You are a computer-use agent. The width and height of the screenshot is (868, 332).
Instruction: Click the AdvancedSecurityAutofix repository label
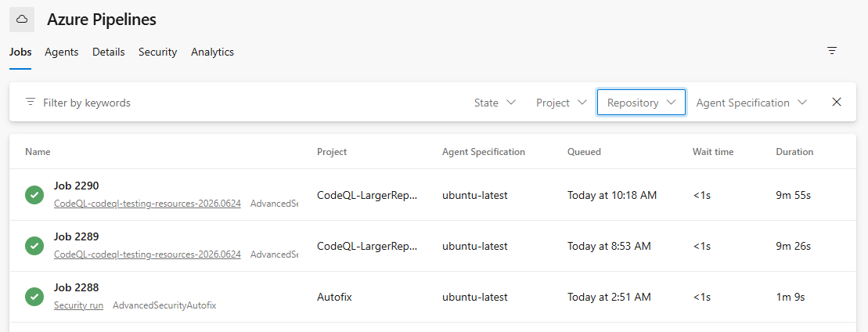164,305
